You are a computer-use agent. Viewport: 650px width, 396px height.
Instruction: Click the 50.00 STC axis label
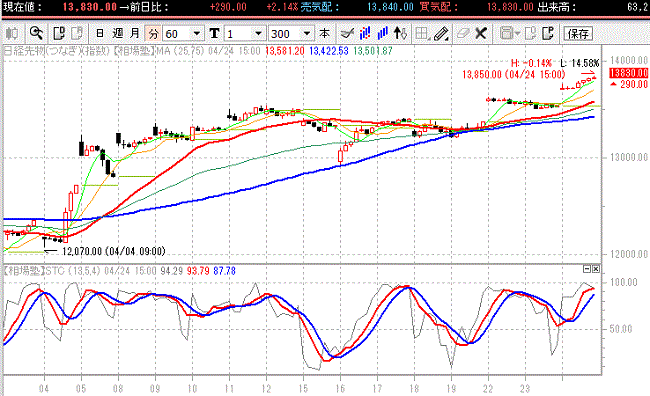click(621, 329)
